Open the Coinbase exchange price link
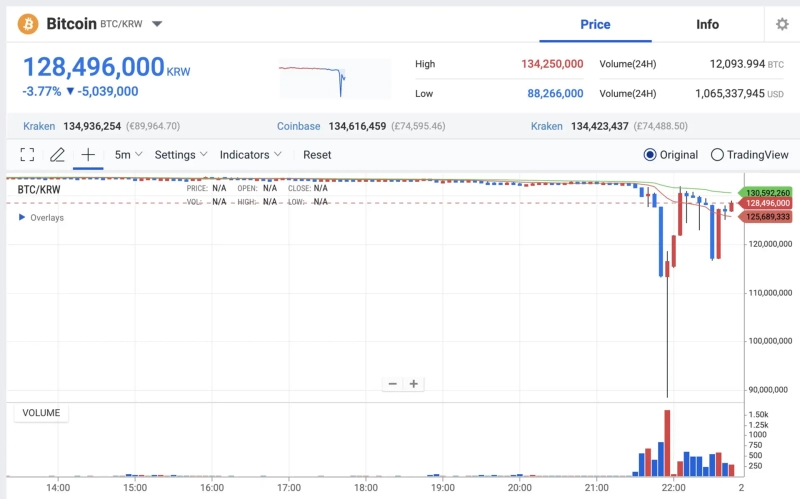The width and height of the screenshot is (800, 499). coord(299,126)
